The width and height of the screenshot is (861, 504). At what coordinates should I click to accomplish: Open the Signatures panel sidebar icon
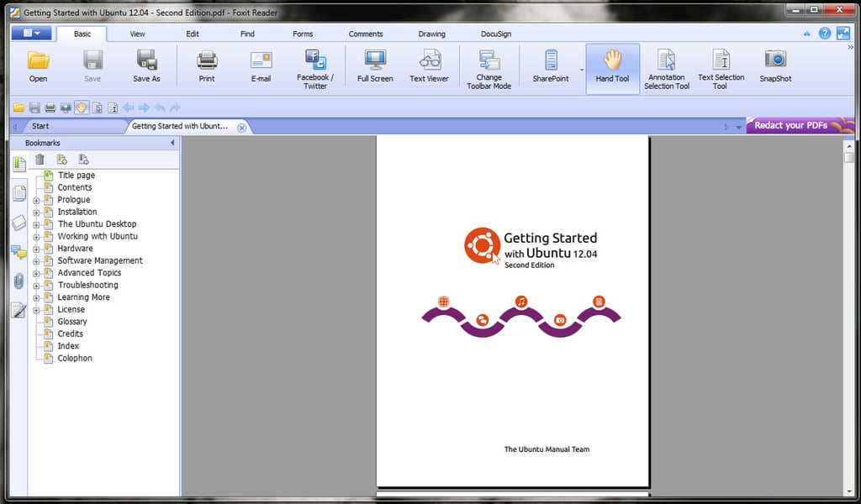tap(18, 311)
